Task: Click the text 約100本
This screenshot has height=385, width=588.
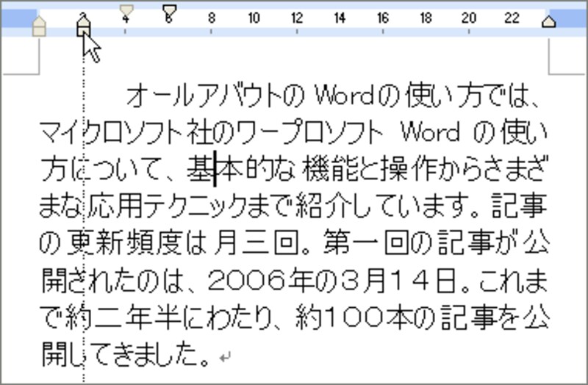Action: (x=354, y=317)
